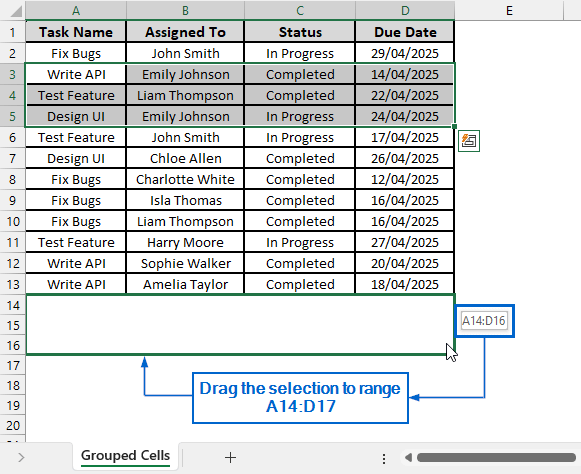Click the 14/04/2025 date cell

(x=405, y=74)
